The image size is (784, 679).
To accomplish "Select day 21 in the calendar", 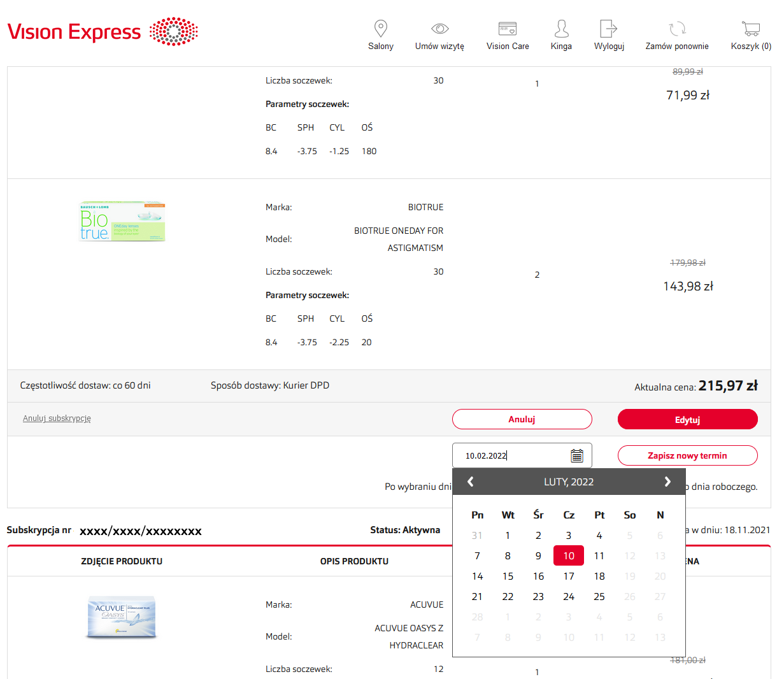I will 477,597.
